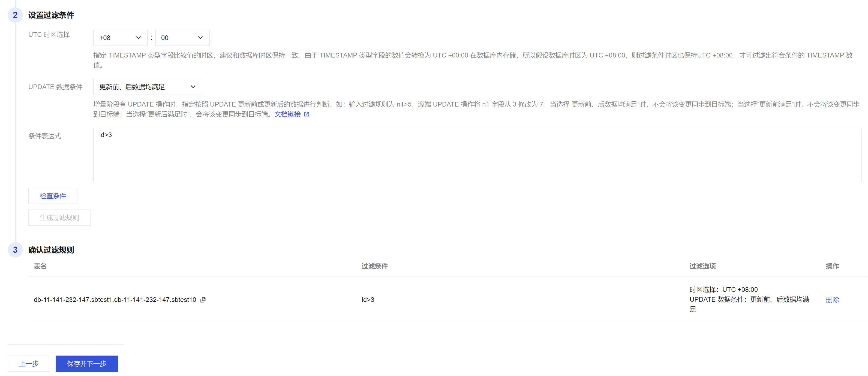Open the UTC hour dropdown +08

(x=120, y=38)
